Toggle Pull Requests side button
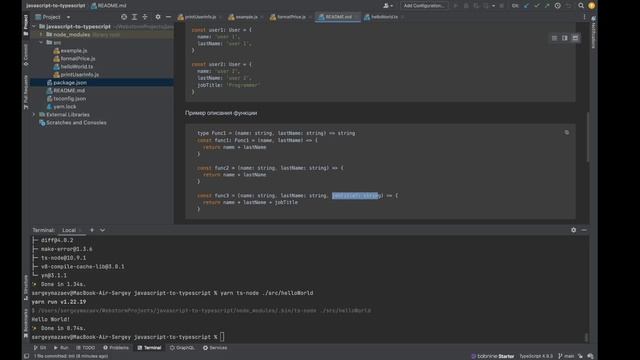The image size is (640, 360). (x=26, y=92)
